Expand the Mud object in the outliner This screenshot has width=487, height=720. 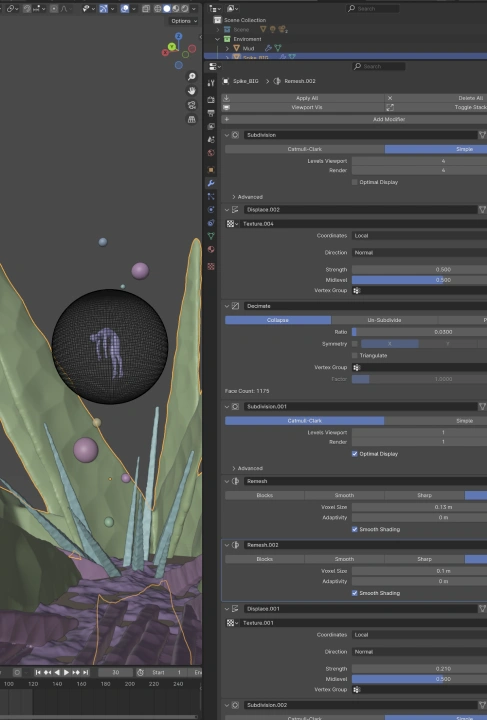[227, 48]
